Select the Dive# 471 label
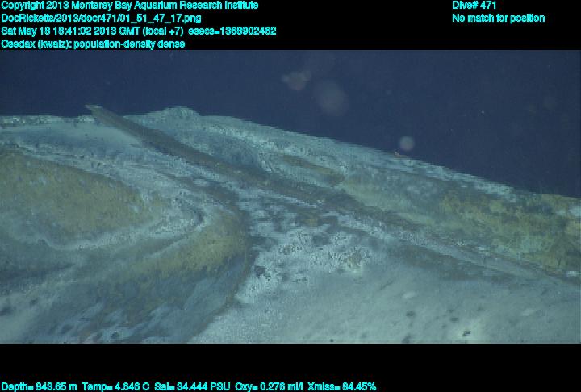Viewport: 581px width, 392px height. coord(474,6)
